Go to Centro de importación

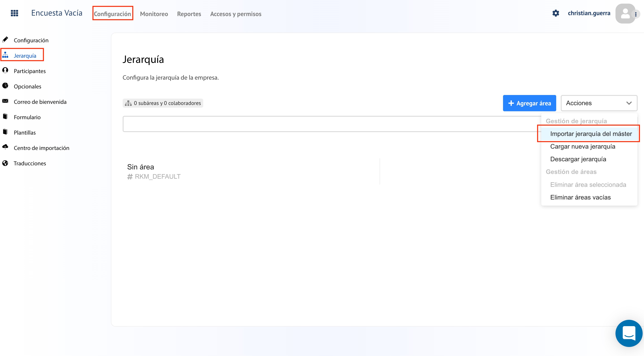click(x=41, y=148)
